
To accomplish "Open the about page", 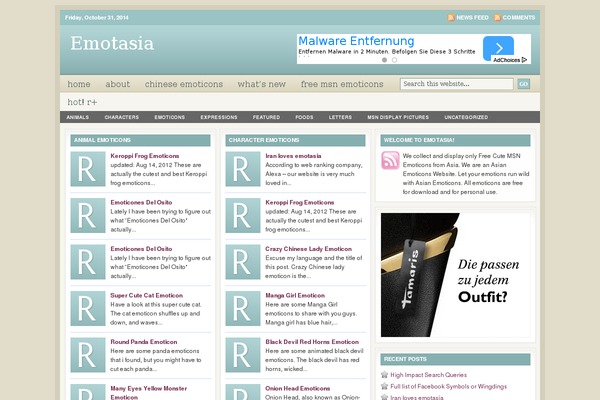I will coord(117,84).
